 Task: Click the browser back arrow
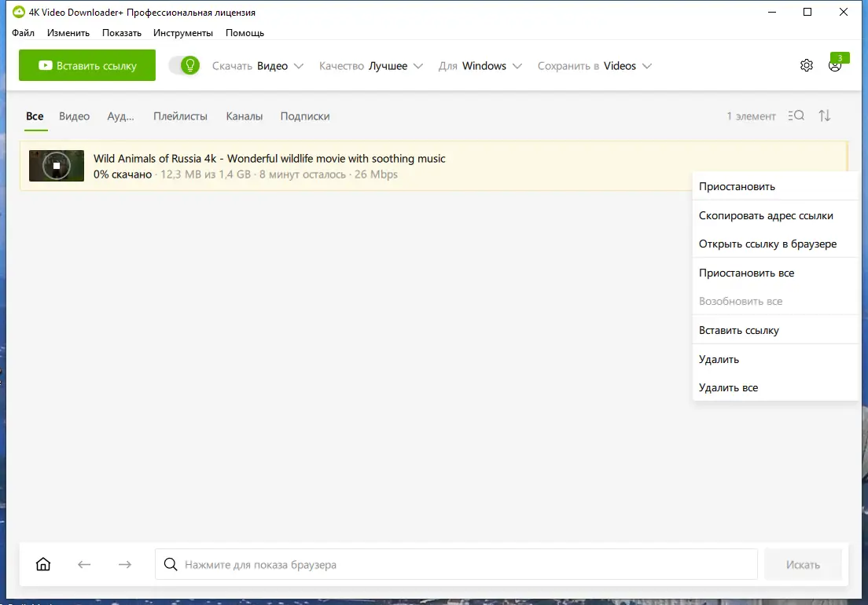click(84, 565)
